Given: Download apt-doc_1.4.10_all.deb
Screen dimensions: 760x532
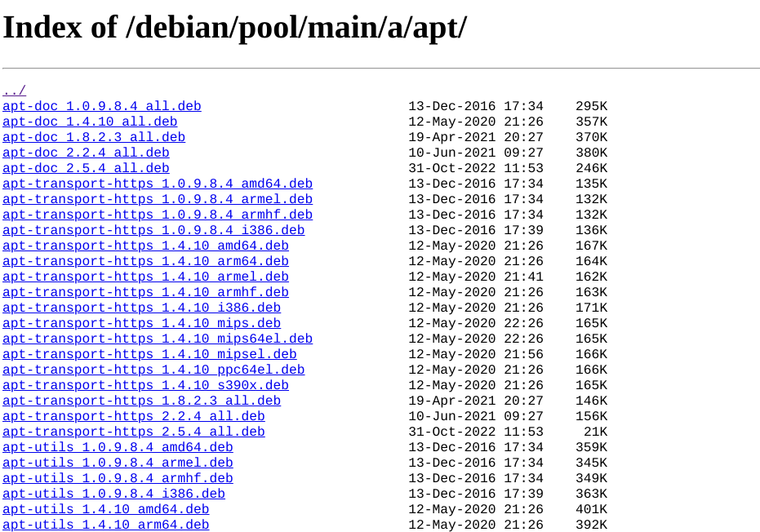Looking at the screenshot, I should 90,122.
